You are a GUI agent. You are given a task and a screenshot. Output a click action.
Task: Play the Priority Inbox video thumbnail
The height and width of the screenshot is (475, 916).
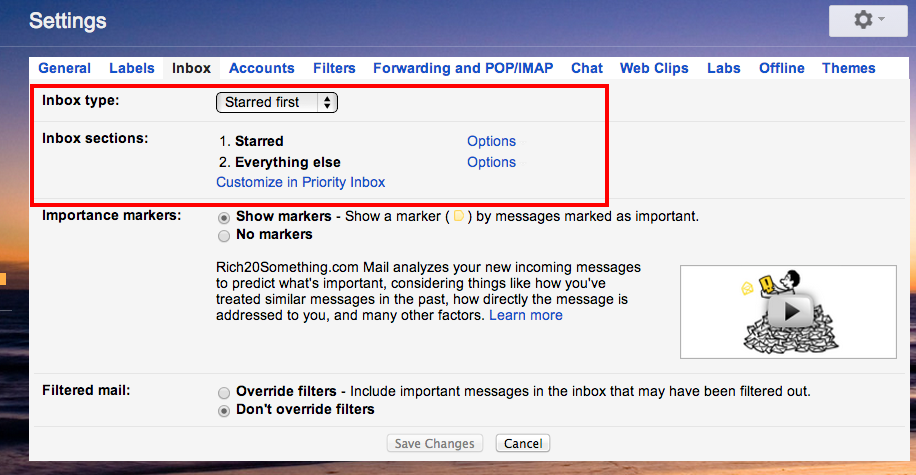(x=788, y=311)
